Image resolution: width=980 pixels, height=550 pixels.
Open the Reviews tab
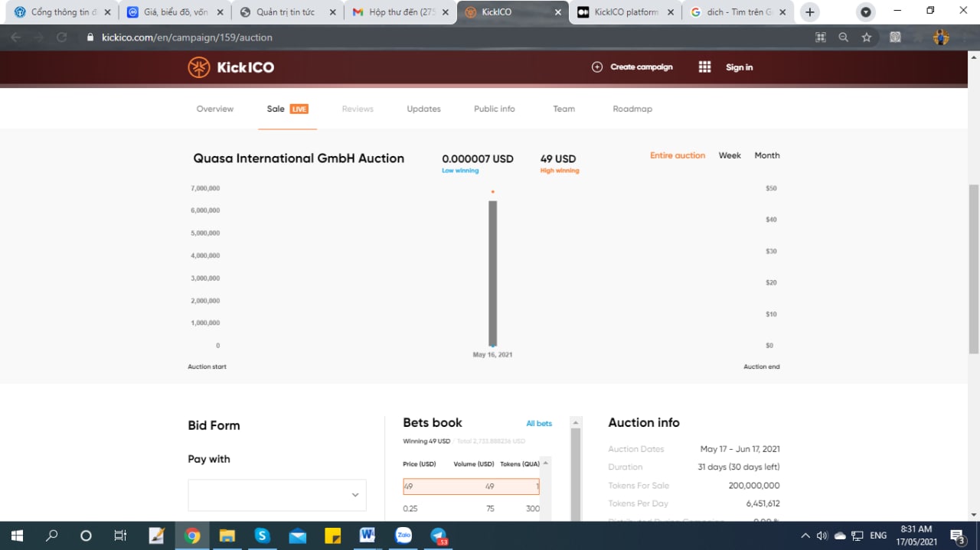pyautogui.click(x=358, y=109)
